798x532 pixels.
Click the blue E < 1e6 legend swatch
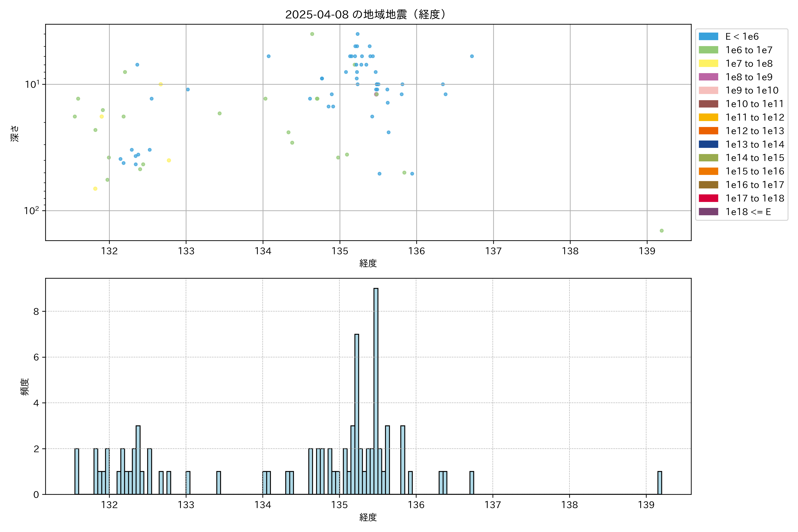pyautogui.click(x=708, y=37)
